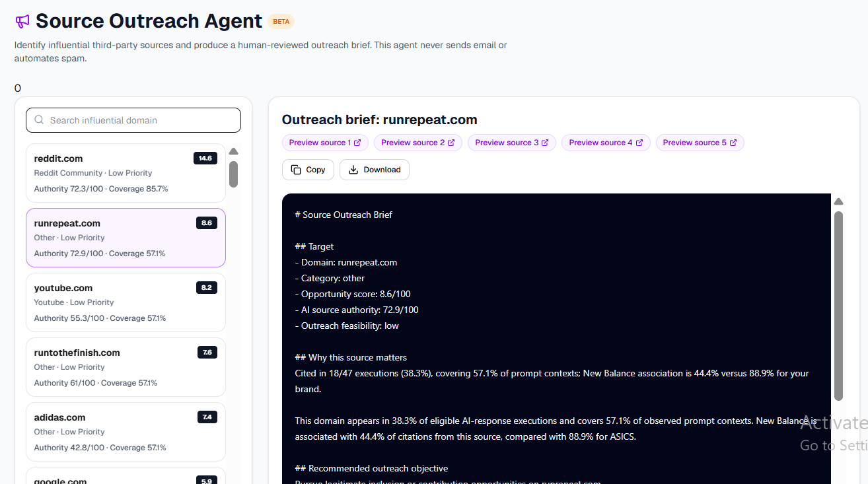The height and width of the screenshot is (484, 868).
Task: Click the external-link icon on Preview source 2
Action: 451,143
